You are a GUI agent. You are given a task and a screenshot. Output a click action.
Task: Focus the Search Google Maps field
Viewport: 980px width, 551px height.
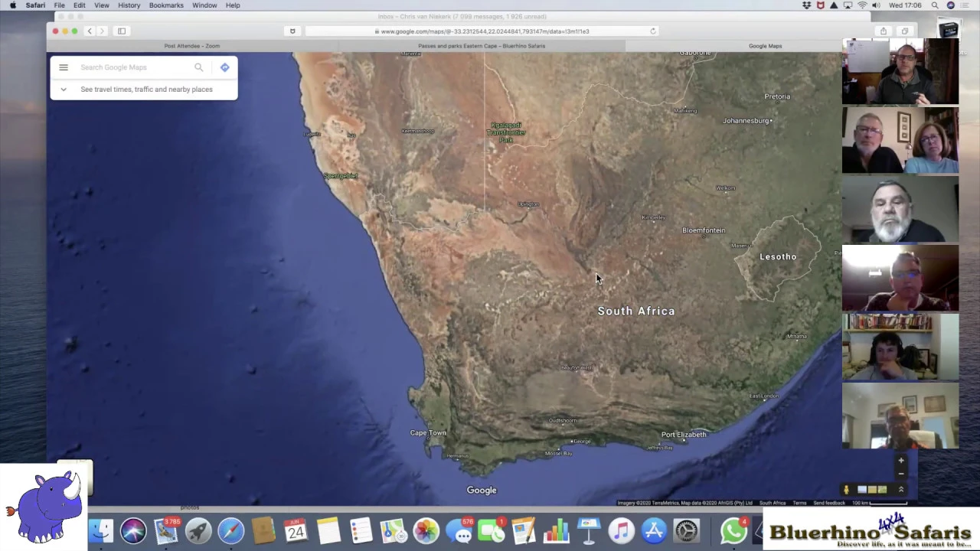point(134,67)
